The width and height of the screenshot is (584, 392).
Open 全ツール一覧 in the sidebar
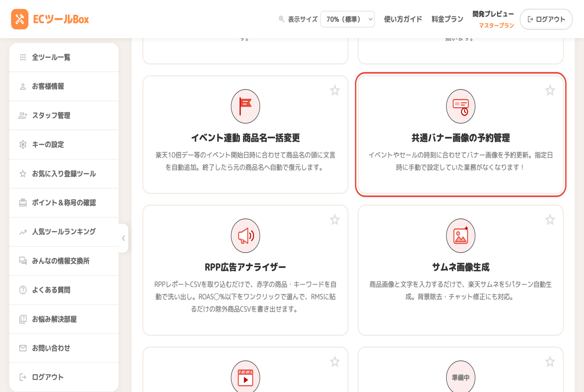point(64,57)
